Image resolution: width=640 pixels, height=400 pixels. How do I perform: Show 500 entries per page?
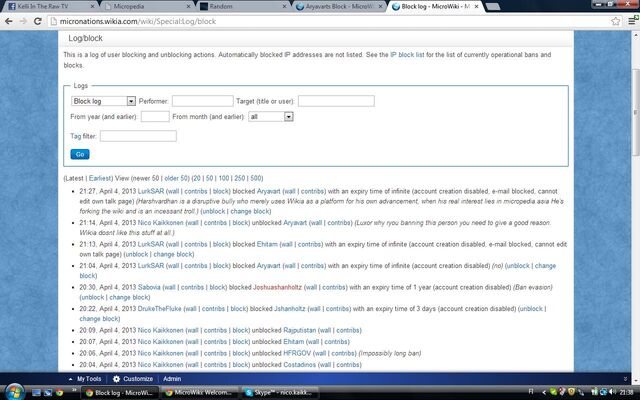(x=256, y=178)
